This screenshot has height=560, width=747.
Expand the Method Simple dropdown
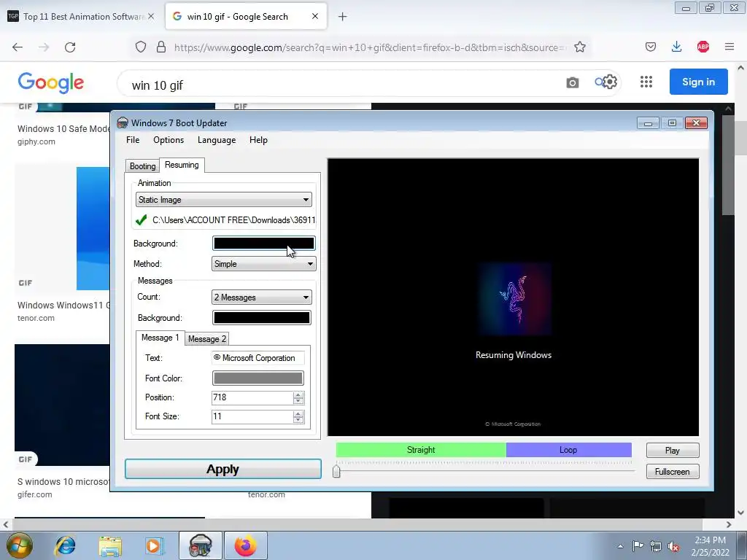tap(263, 264)
